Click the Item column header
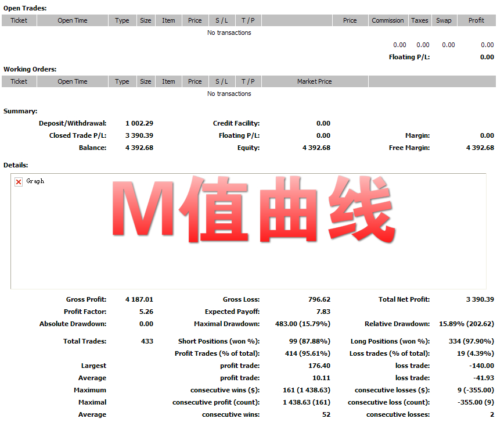 click(x=168, y=20)
